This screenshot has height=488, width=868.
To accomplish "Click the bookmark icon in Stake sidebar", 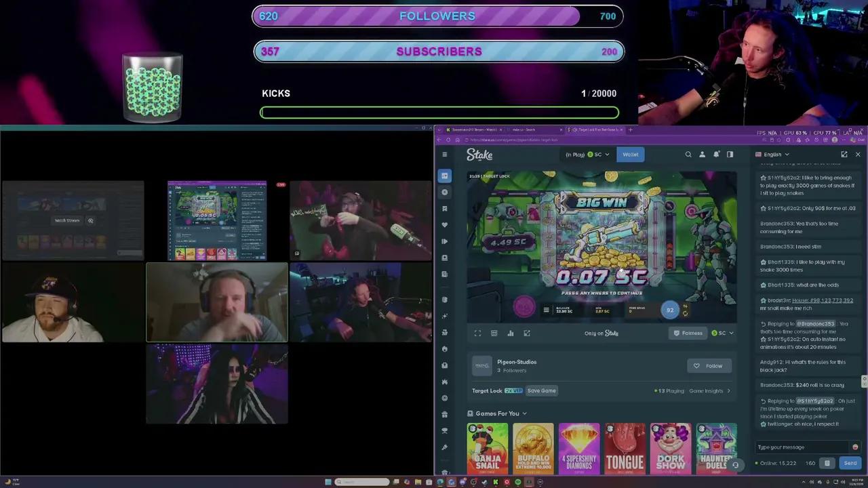I will click(x=445, y=209).
